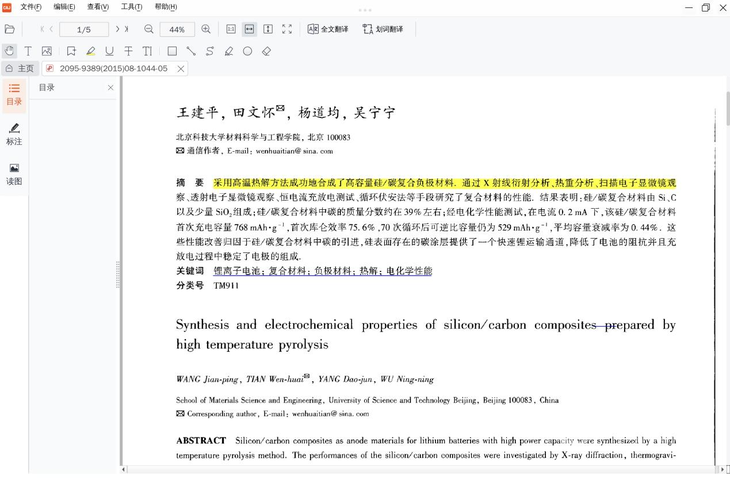Insert an image with the picture tool

46,51
